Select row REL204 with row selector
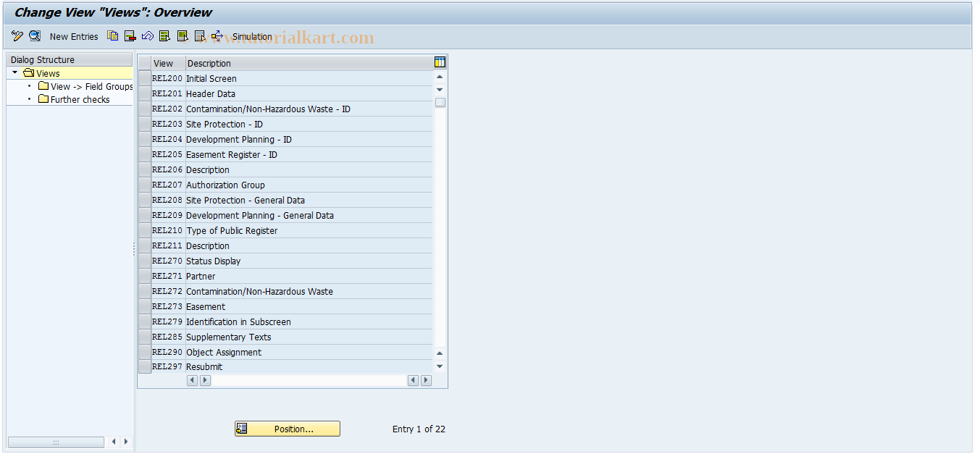 click(145, 139)
